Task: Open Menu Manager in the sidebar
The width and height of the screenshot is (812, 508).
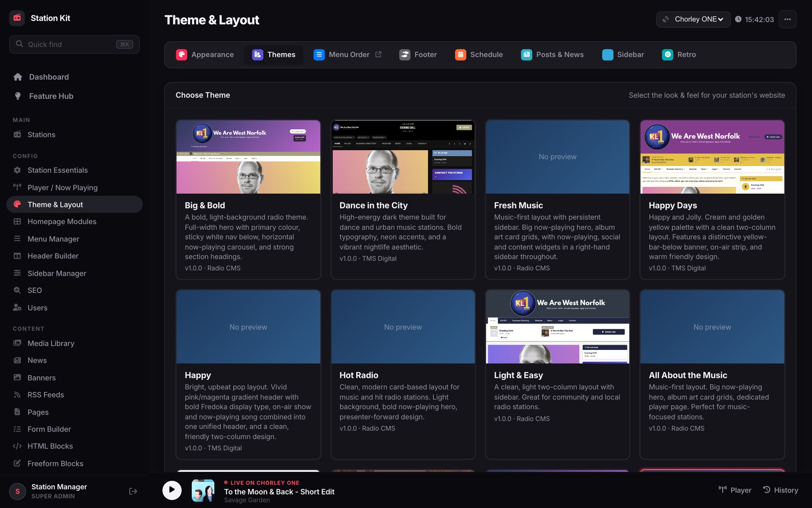Action: [x=53, y=239]
